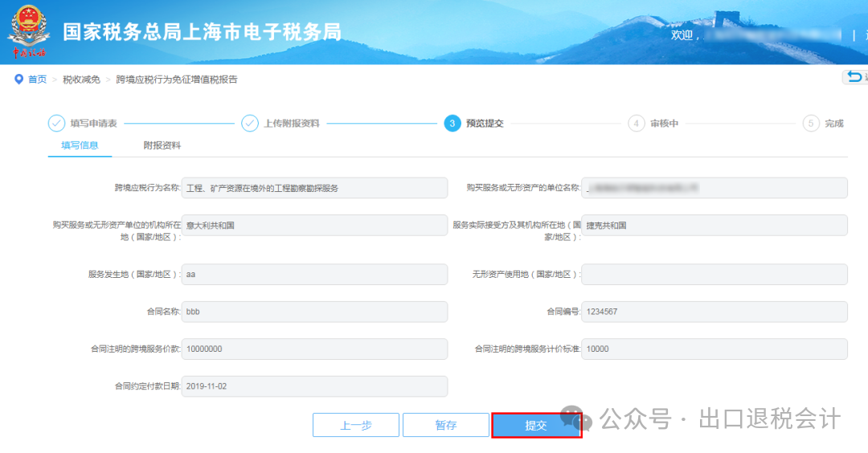The image size is (868, 453).
Task: Click the 合同名称 field containing bbb
Action: coord(314,312)
